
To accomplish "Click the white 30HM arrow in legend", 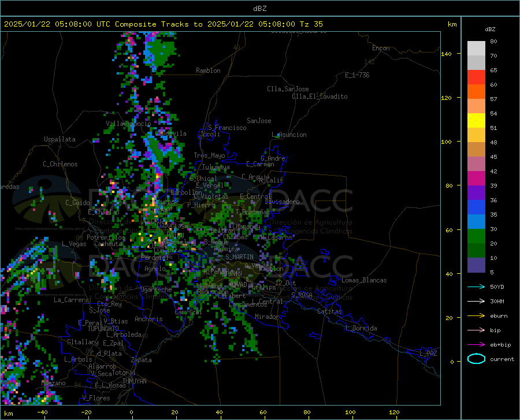I will 476,301.
